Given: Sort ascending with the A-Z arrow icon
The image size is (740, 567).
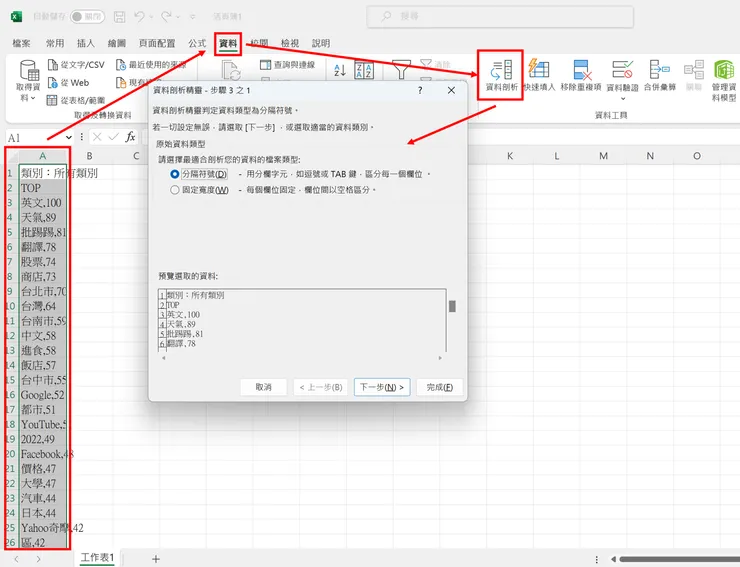Looking at the screenshot, I should (x=340, y=70).
